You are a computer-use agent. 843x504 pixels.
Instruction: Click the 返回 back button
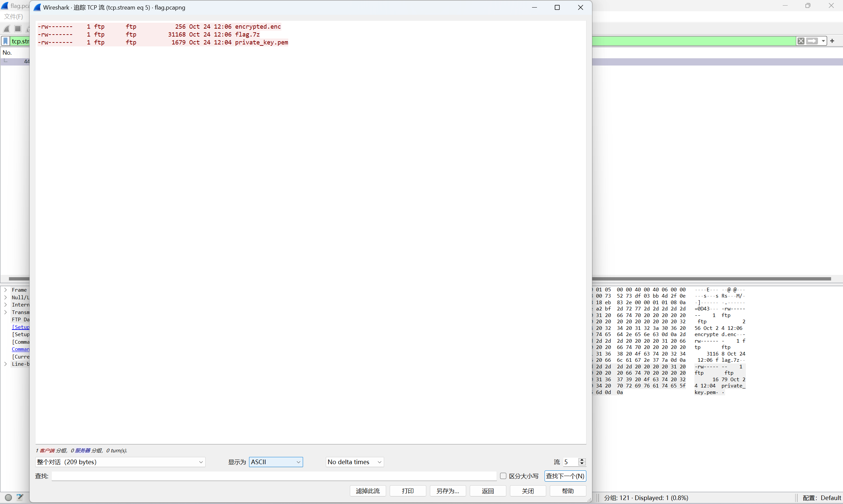(488, 491)
